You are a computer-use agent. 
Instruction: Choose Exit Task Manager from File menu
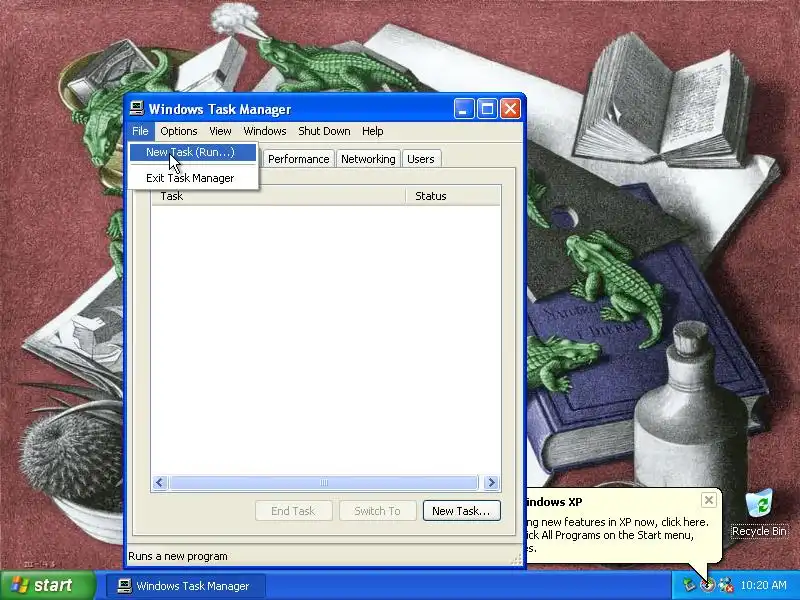pyautogui.click(x=193, y=178)
